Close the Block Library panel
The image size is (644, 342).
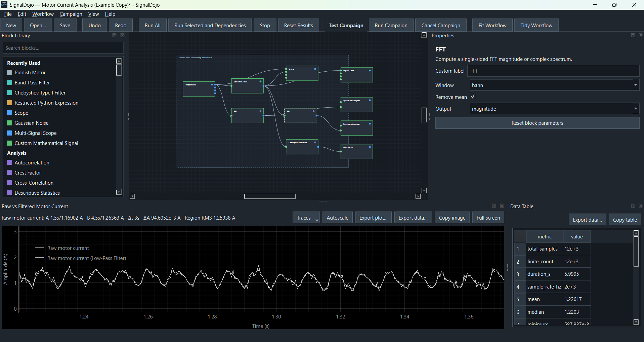point(123,35)
